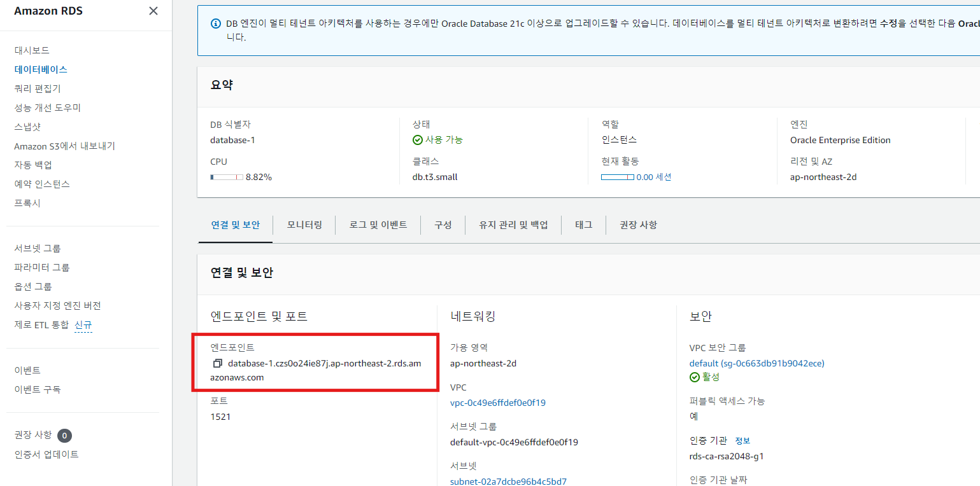Open 이벤트 구독 in sidebar
Screen dimensions: 980x486
(38, 389)
